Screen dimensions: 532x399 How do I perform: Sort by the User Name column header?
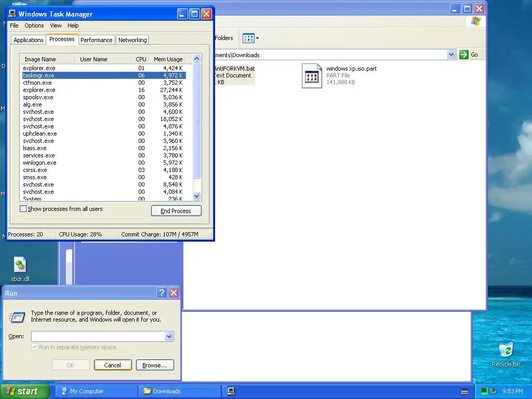[x=103, y=59]
